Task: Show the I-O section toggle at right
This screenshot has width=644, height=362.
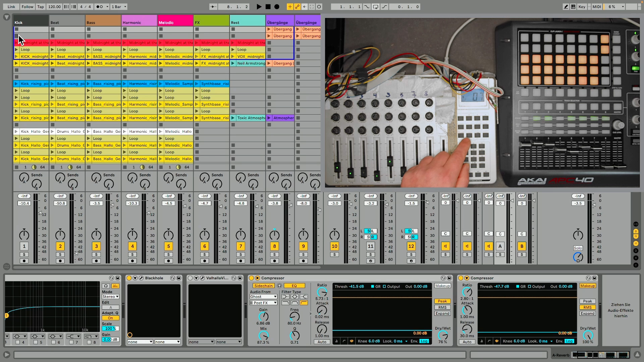Action: [x=636, y=224]
